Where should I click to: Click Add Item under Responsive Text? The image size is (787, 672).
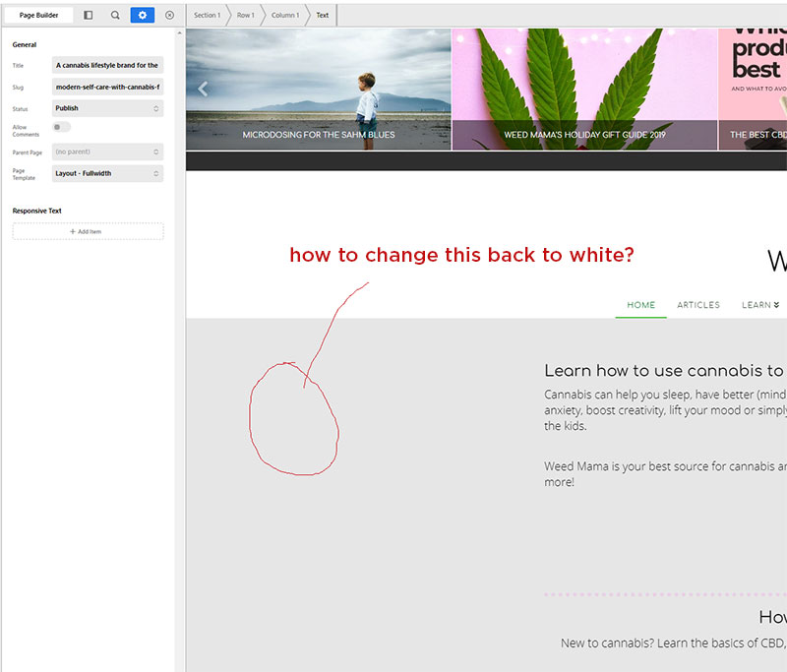(89, 231)
